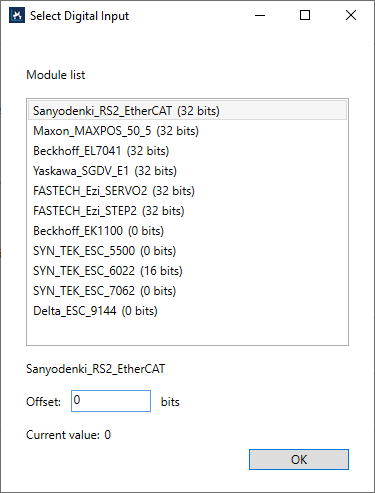Select FASTECH_Ezi_SERVO2 (32 bits) entry
Image resolution: width=375 pixels, height=493 pixels.
click(x=187, y=191)
